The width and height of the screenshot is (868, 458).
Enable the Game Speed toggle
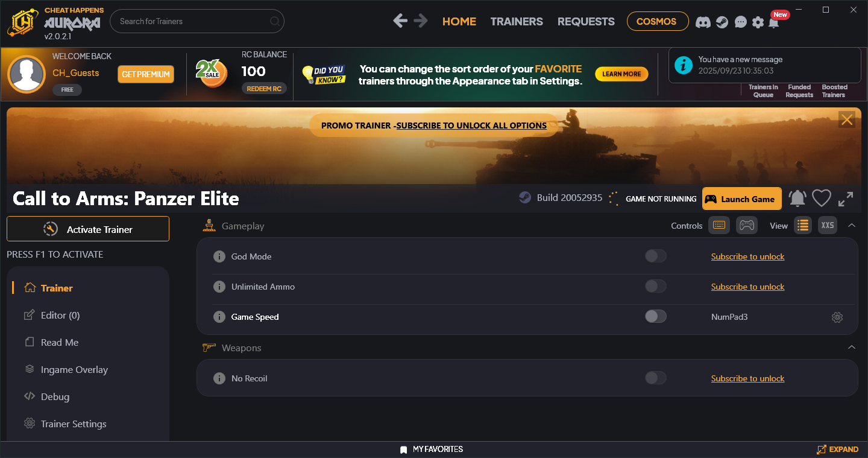coord(655,317)
